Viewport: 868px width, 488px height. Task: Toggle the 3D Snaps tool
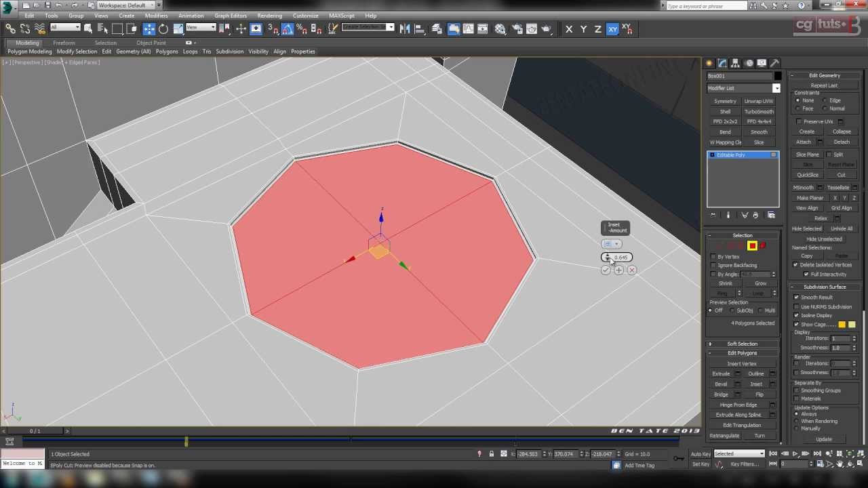pyautogui.click(x=273, y=28)
